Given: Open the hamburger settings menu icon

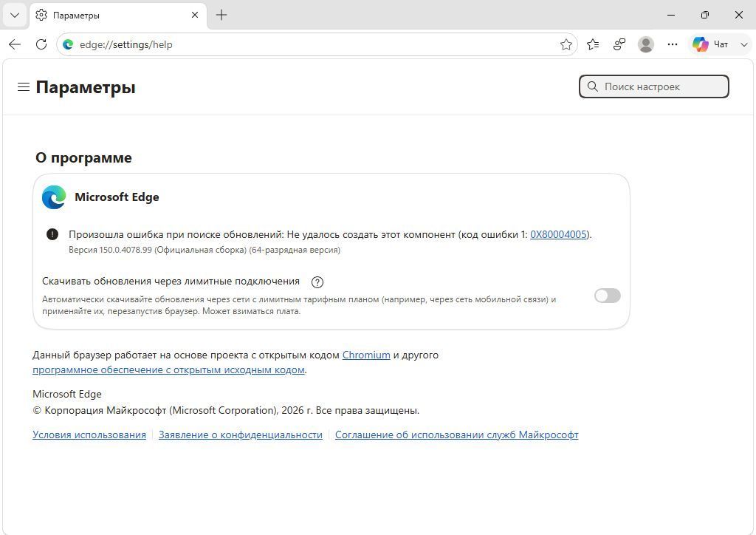Looking at the screenshot, I should coord(24,87).
